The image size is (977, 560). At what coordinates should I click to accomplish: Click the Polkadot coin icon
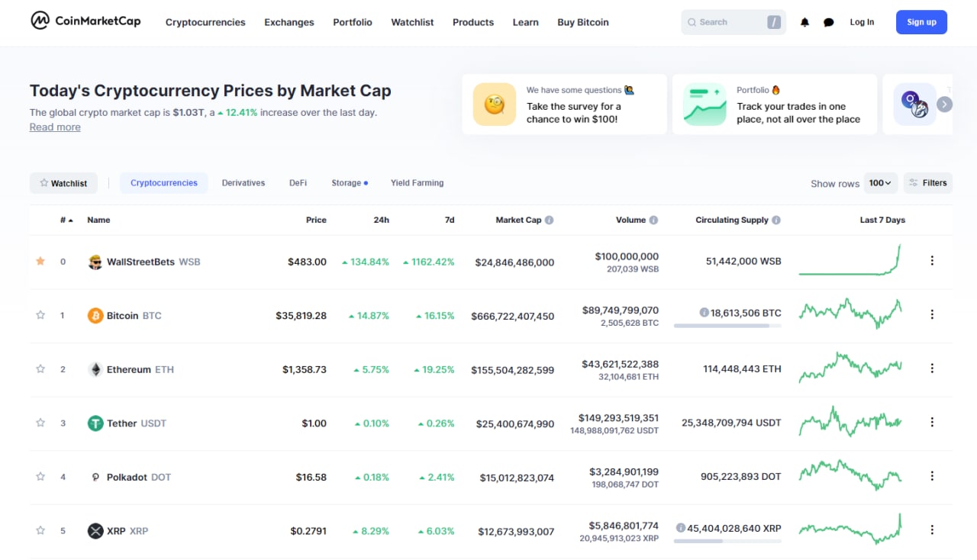pos(95,477)
